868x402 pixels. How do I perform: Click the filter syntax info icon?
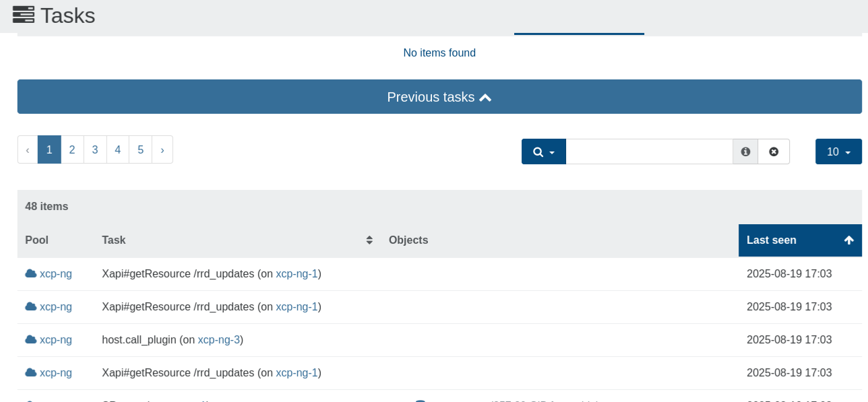click(x=745, y=152)
